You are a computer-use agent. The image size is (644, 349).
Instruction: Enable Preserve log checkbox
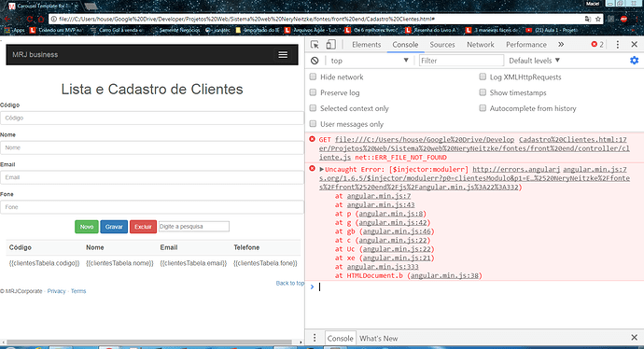[x=313, y=92]
